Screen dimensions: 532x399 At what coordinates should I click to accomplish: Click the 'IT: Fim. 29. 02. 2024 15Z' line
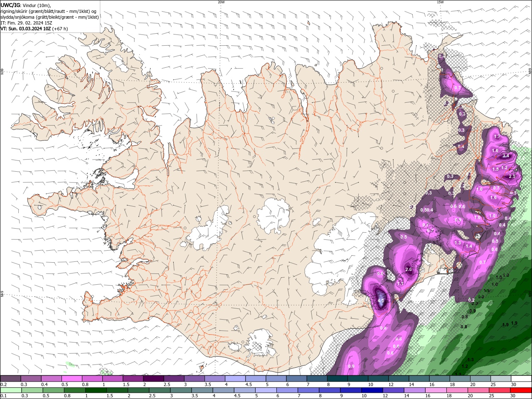pyautogui.click(x=26, y=23)
